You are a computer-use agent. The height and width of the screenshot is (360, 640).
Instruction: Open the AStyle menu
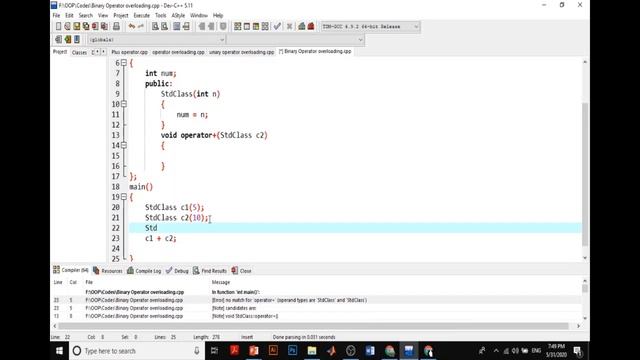[178, 16]
